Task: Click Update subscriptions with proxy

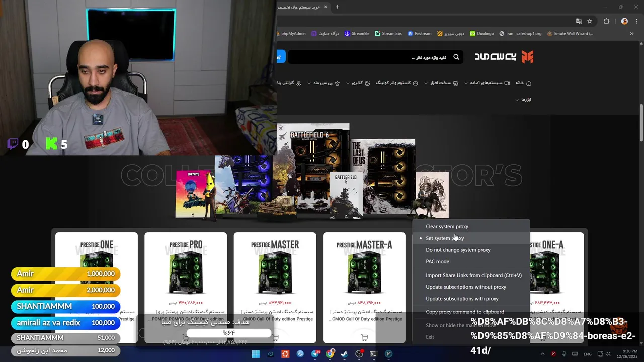Action: point(471,299)
